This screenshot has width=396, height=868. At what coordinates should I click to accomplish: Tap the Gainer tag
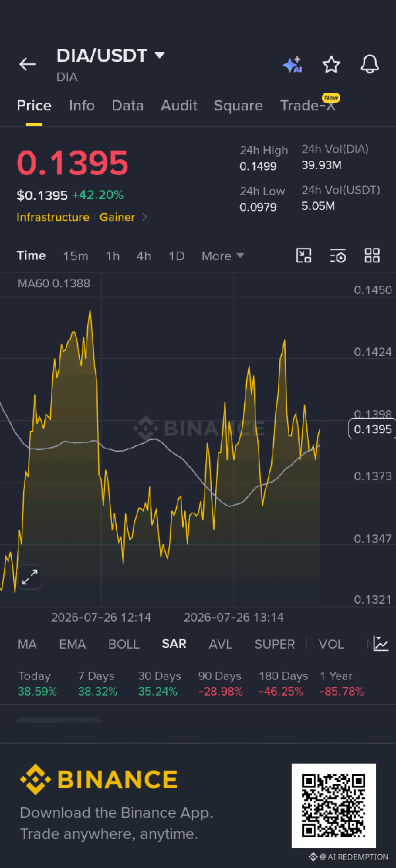pos(117,217)
